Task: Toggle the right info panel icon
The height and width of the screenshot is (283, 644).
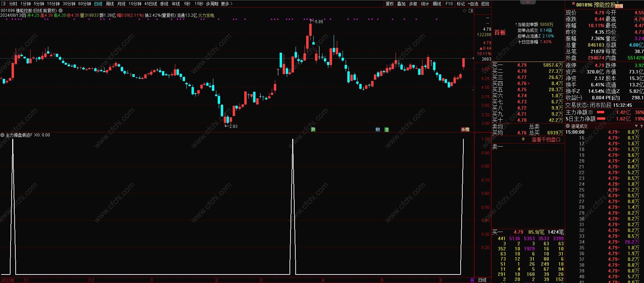Action: tap(471, 11)
